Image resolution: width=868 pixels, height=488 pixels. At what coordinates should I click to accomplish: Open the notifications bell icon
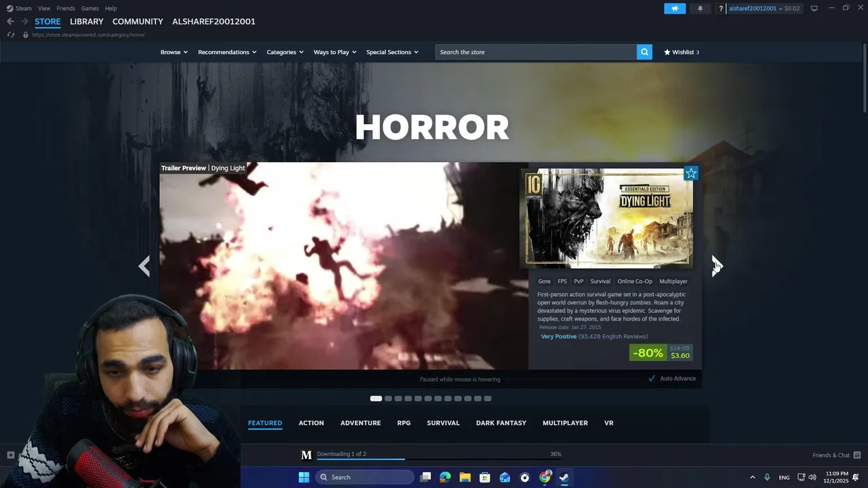pos(700,8)
